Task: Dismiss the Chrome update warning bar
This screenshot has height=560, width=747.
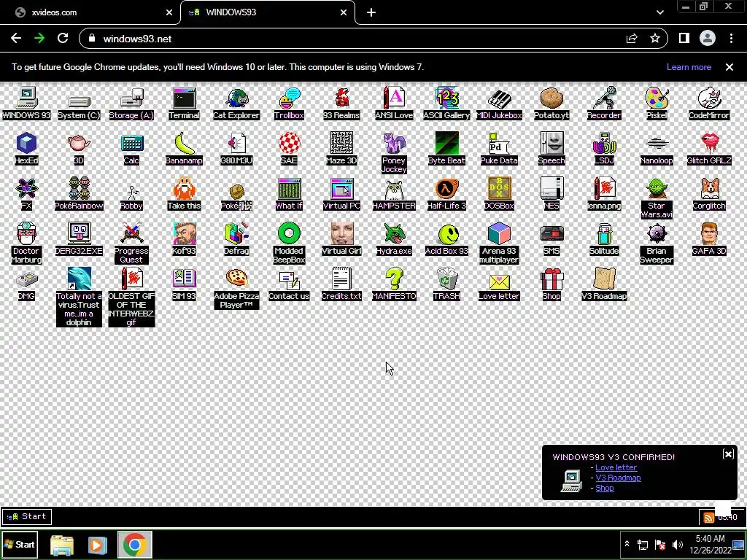Action: coord(729,67)
